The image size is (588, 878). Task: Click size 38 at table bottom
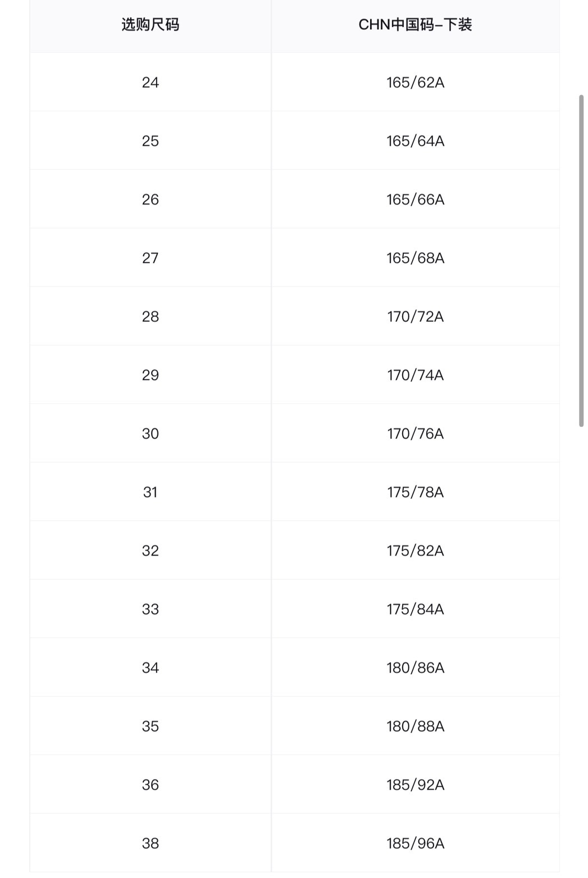pyautogui.click(x=150, y=843)
